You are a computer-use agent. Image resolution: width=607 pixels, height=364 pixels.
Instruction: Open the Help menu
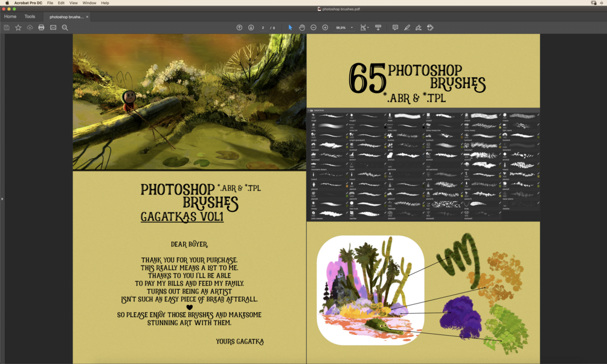[105, 2]
